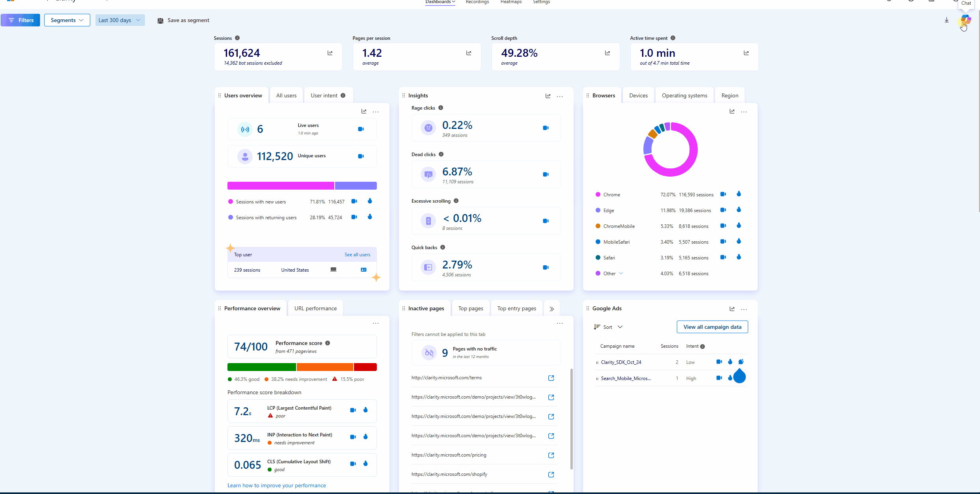Open Browsers card more options menu
Screen dimensions: 980x494
[744, 112]
